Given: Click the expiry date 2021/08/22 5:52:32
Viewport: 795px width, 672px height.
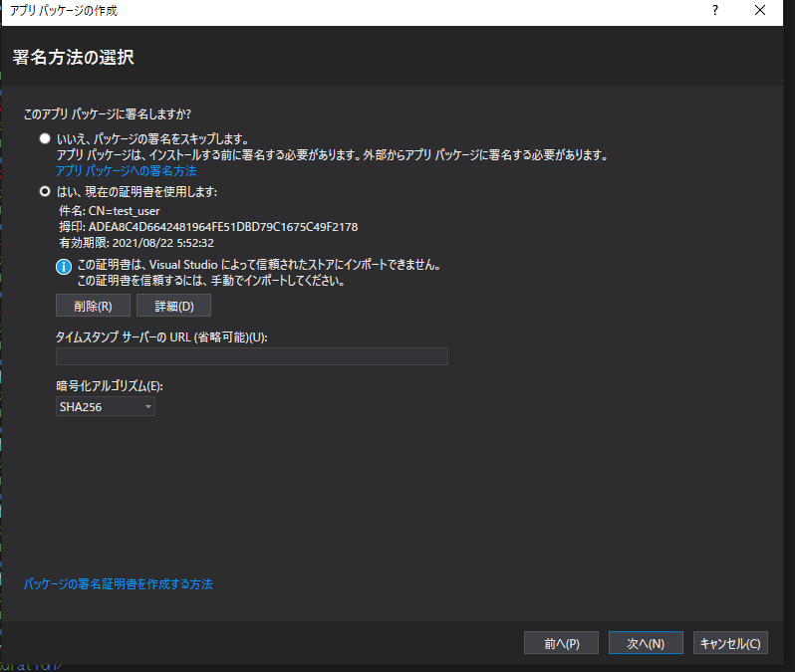Looking at the screenshot, I should click(163, 243).
